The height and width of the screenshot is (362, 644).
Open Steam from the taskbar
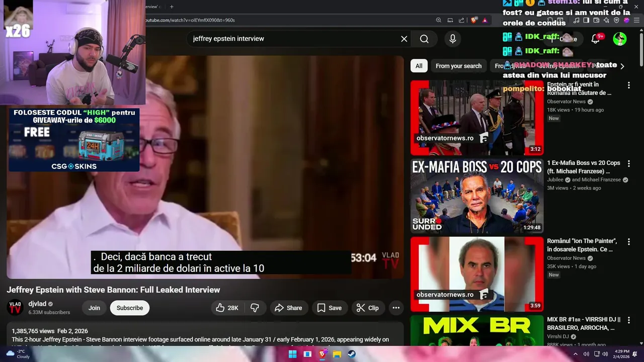point(352,354)
